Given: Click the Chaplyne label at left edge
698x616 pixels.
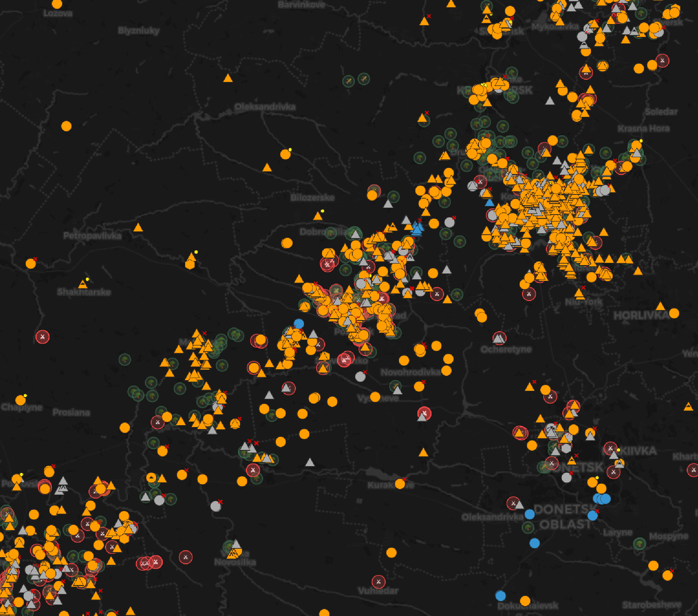Looking at the screenshot, I should [22, 407].
